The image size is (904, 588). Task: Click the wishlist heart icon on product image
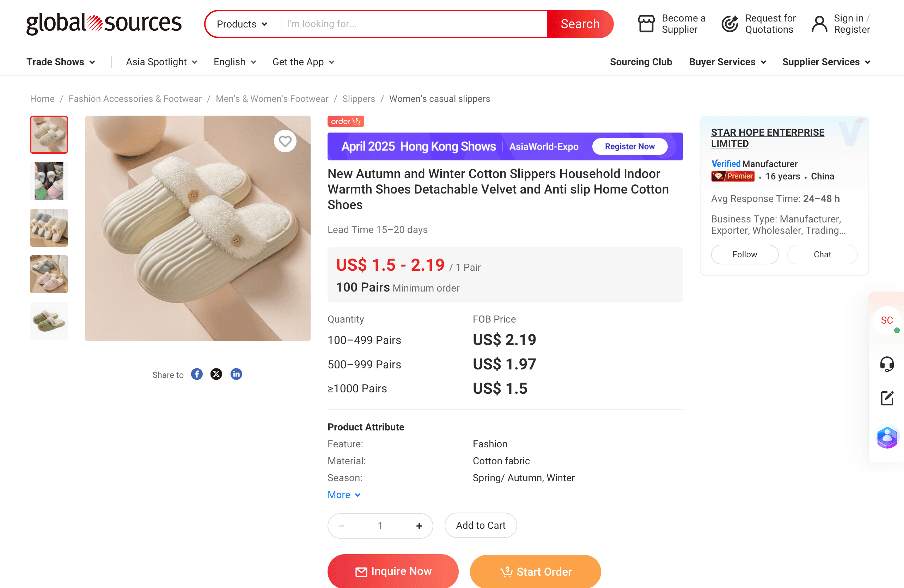pyautogui.click(x=285, y=141)
